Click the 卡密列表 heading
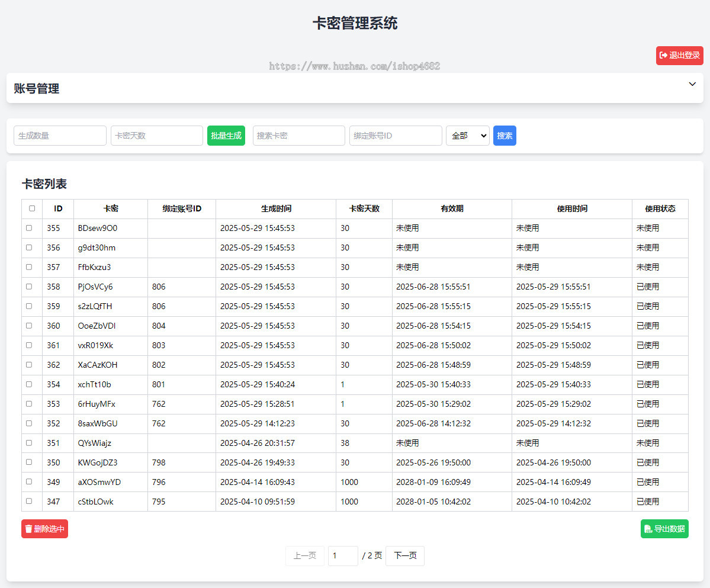 click(44, 184)
